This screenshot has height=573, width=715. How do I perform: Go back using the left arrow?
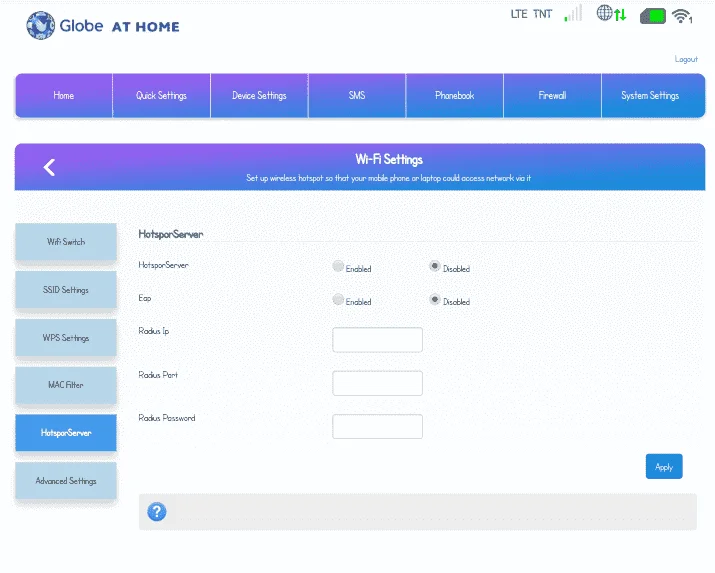(x=49, y=167)
